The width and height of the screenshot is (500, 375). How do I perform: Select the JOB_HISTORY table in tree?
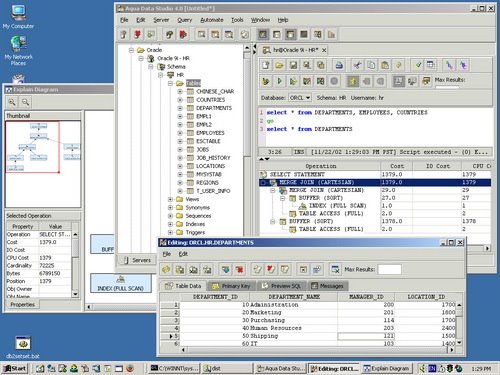[x=213, y=158]
